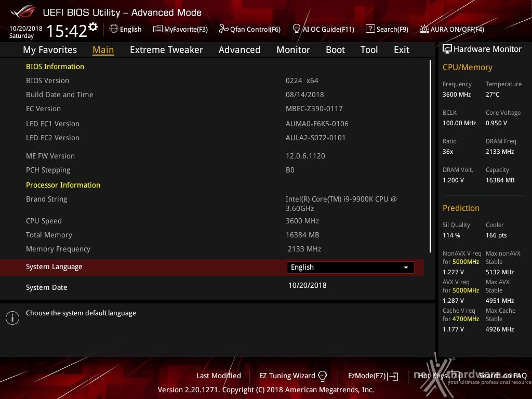Click the Search question mark icon
Image resolution: width=532 pixels, height=399 pixels.
370,29
